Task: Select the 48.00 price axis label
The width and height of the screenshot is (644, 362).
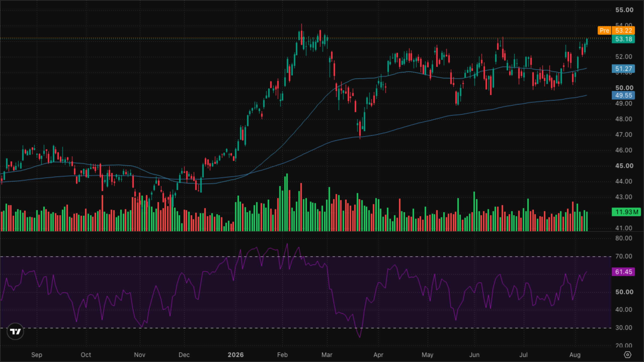Action: pos(624,119)
